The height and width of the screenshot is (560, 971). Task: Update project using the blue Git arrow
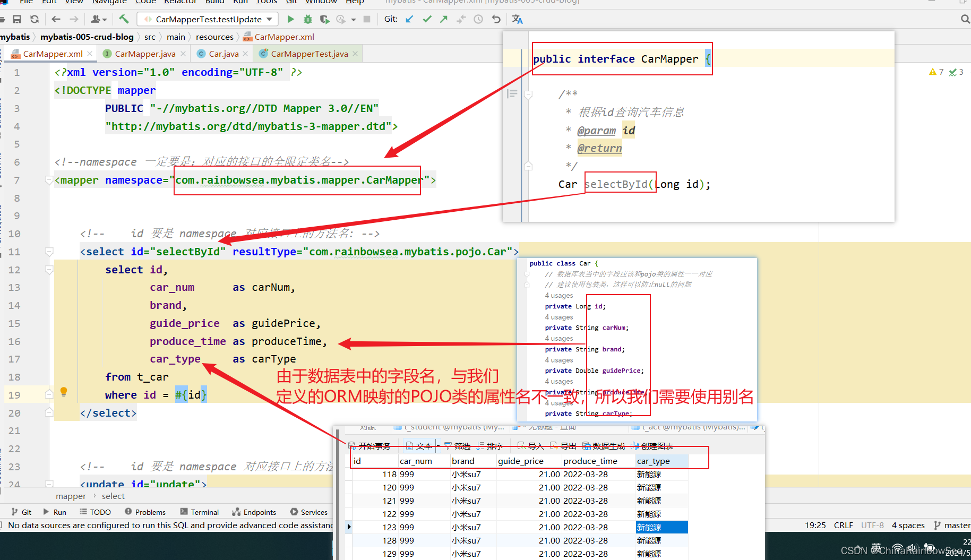click(409, 19)
